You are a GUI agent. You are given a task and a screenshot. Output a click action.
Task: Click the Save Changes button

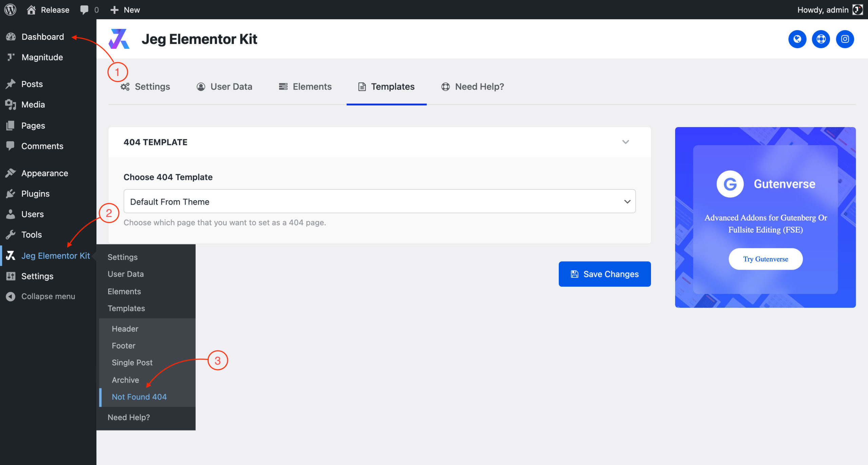[604, 274]
